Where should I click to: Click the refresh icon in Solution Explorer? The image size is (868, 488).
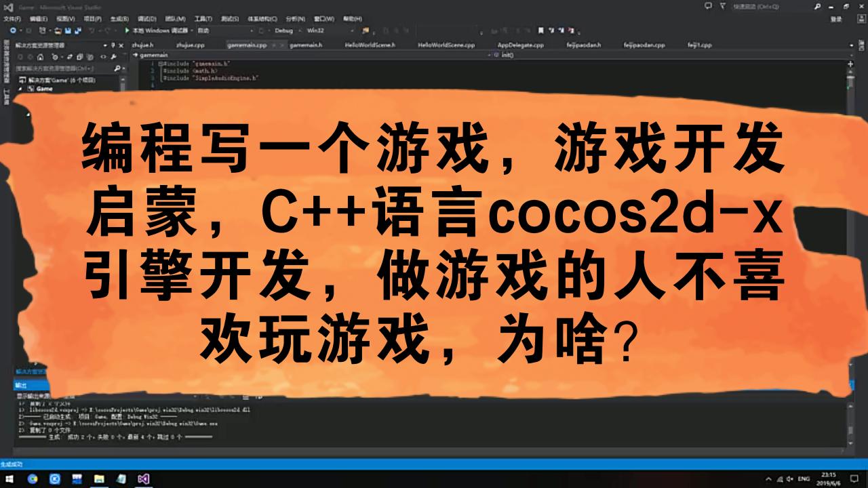click(x=69, y=57)
